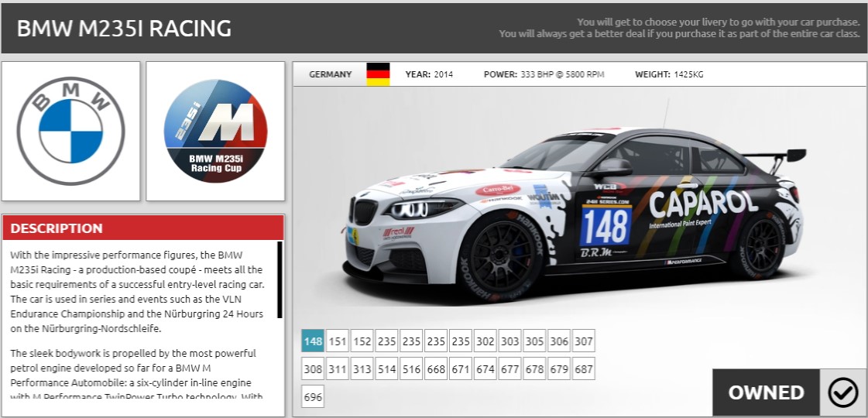Select livery number 152
The height and width of the screenshot is (418, 868).
pyautogui.click(x=362, y=341)
